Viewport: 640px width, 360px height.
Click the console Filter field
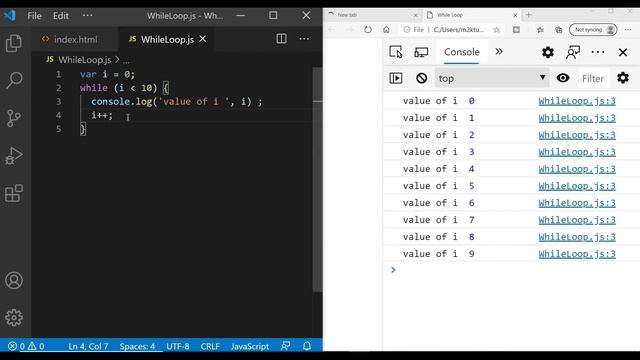(593, 78)
